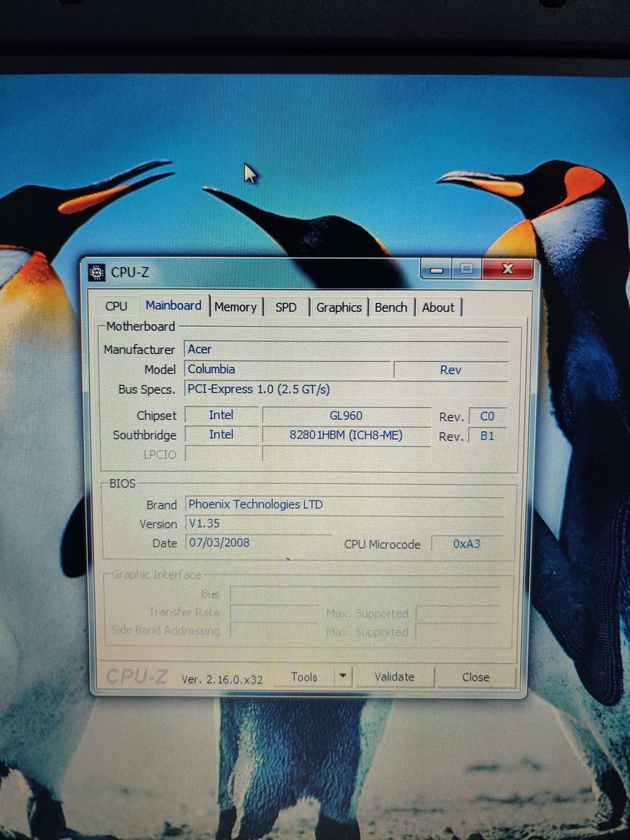Image resolution: width=630 pixels, height=840 pixels.
Task: Click the disabled maximize button of CPU-Z
Action: 467,269
